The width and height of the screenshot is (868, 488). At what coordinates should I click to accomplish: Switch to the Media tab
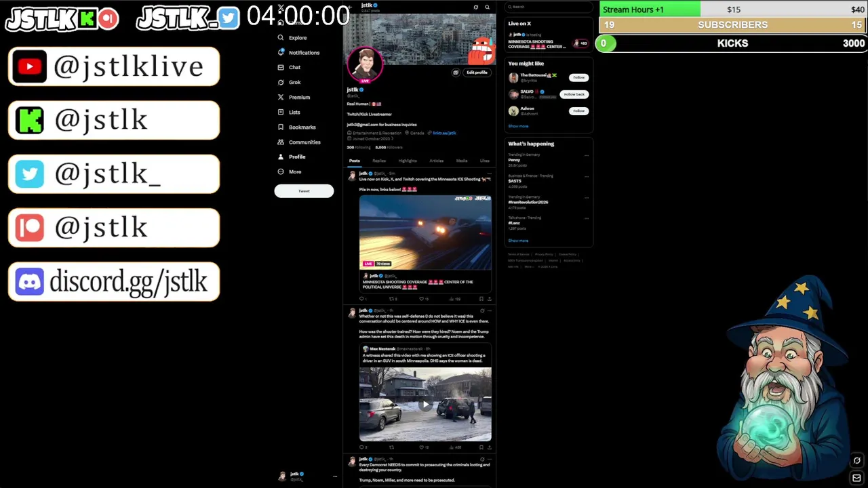tap(462, 161)
